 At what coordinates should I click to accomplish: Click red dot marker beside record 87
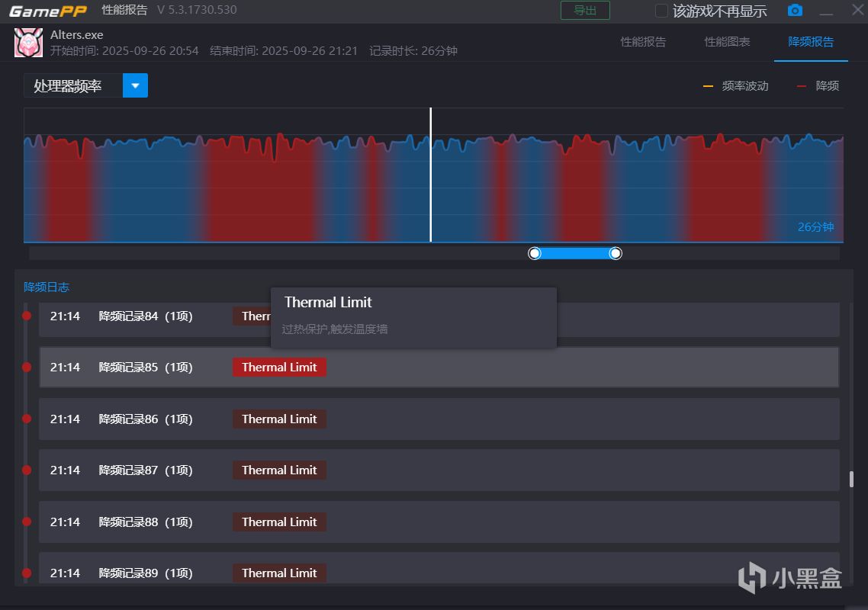pos(27,470)
